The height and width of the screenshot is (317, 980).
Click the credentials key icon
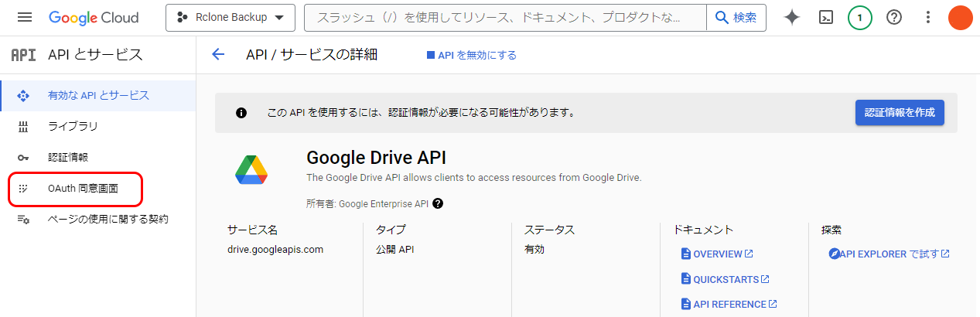coord(23,158)
